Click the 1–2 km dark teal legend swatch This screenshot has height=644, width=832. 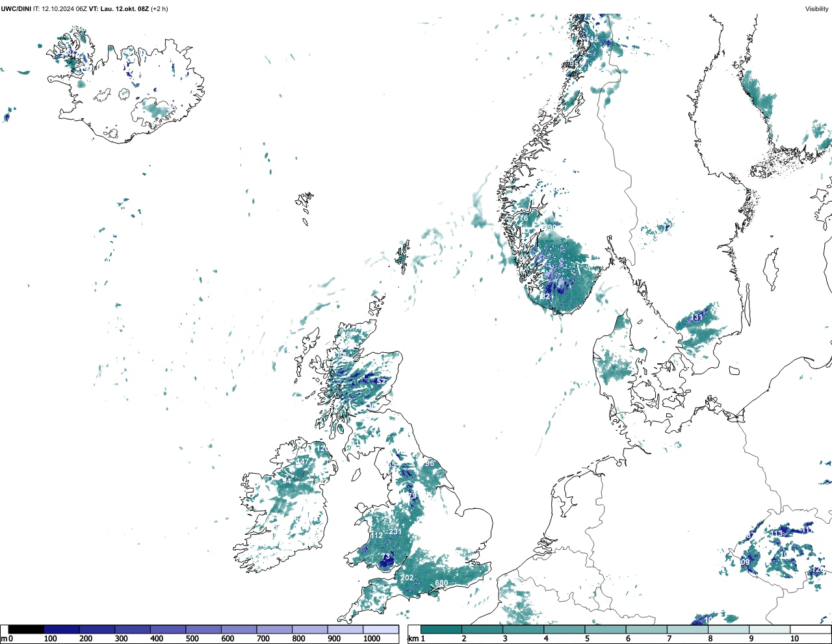(x=441, y=629)
